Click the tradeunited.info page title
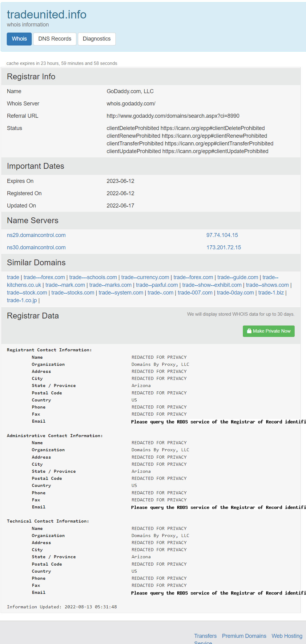The image size is (306, 644). point(46,14)
